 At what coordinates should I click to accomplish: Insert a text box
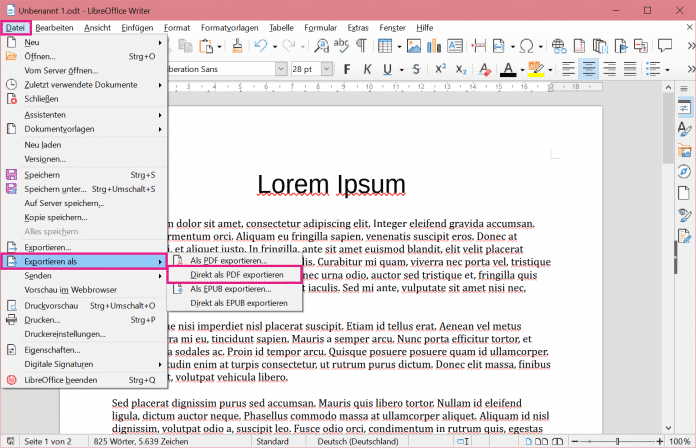tap(455, 46)
